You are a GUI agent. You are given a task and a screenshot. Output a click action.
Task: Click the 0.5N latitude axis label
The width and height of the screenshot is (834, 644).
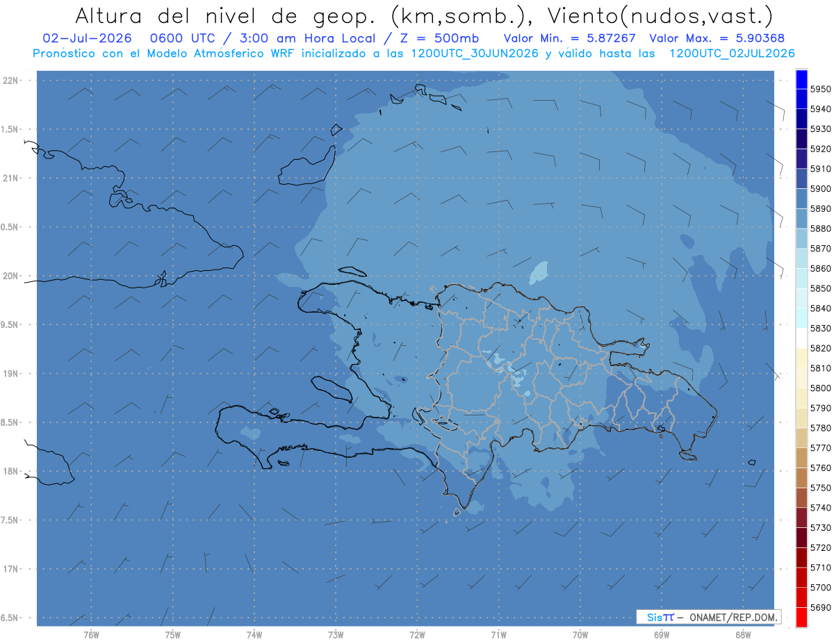pos(10,227)
